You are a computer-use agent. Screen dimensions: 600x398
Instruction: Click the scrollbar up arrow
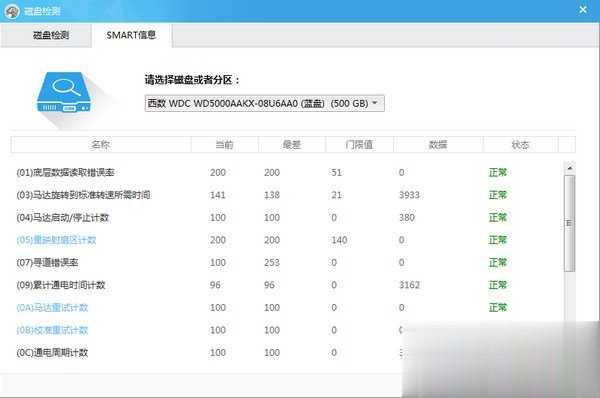(569, 168)
